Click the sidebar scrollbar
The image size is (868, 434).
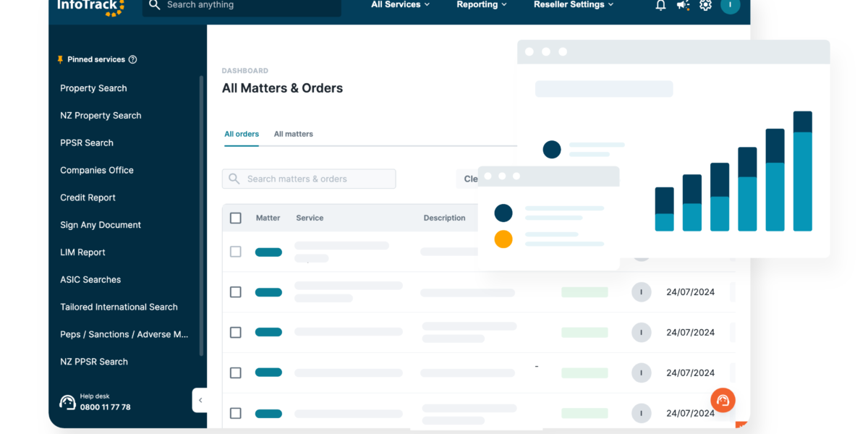click(201, 216)
